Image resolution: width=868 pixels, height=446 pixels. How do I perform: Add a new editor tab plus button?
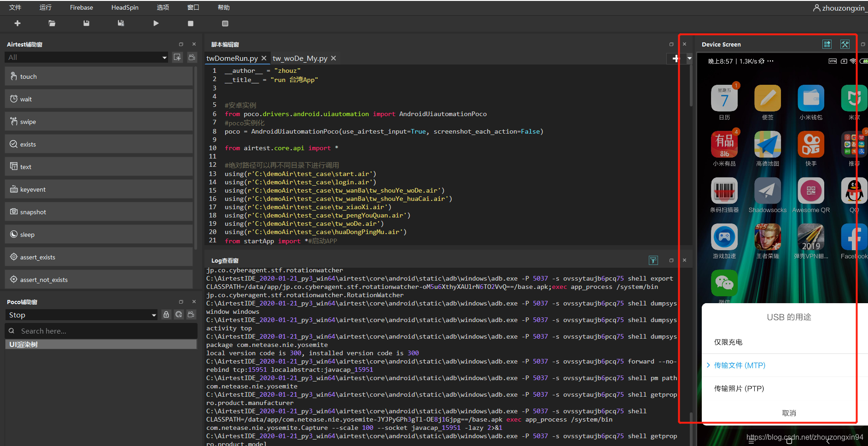[676, 59]
